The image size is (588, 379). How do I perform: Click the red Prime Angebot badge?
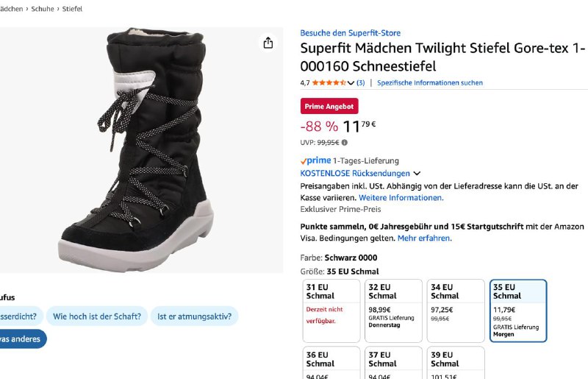(329, 107)
